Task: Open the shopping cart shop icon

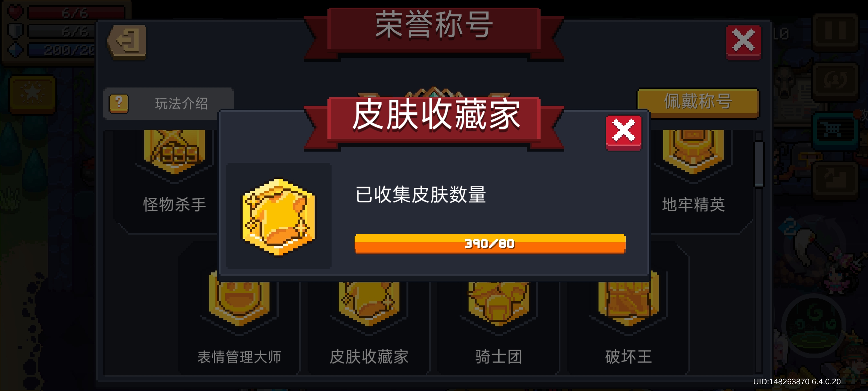Action: (x=835, y=130)
